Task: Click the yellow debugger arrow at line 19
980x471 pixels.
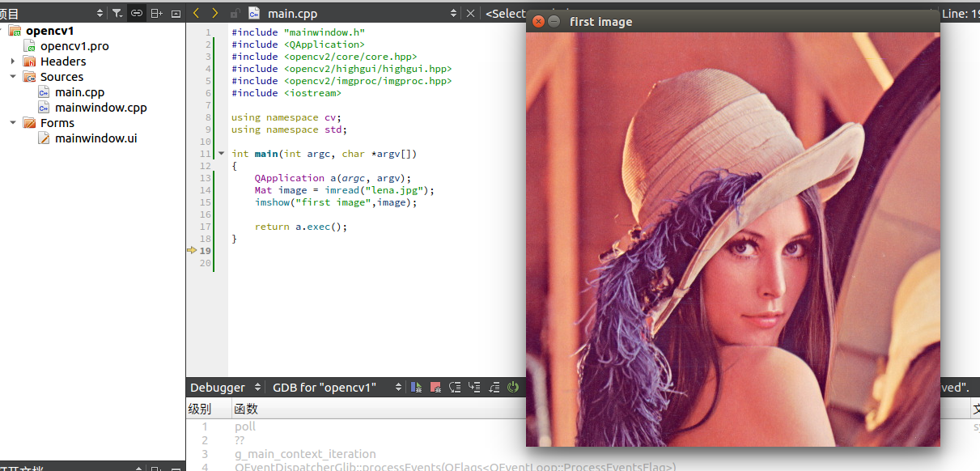Action: point(192,251)
